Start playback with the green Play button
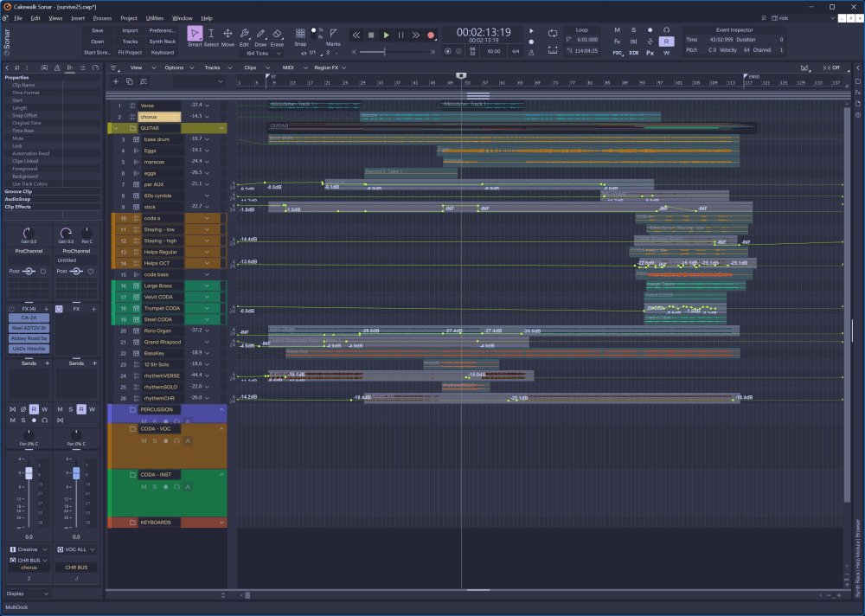This screenshot has height=616, width=865. pos(386,35)
